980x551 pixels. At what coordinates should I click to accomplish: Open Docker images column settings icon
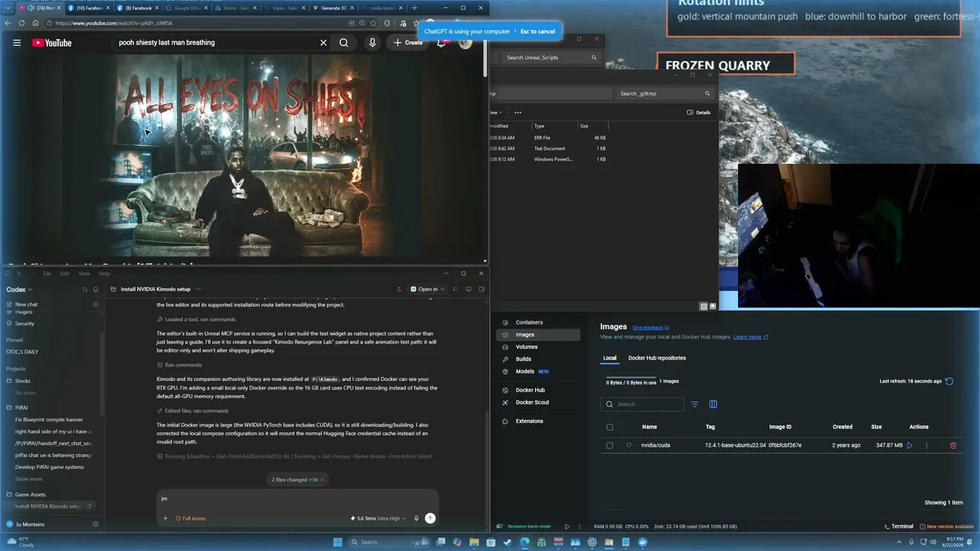713,404
